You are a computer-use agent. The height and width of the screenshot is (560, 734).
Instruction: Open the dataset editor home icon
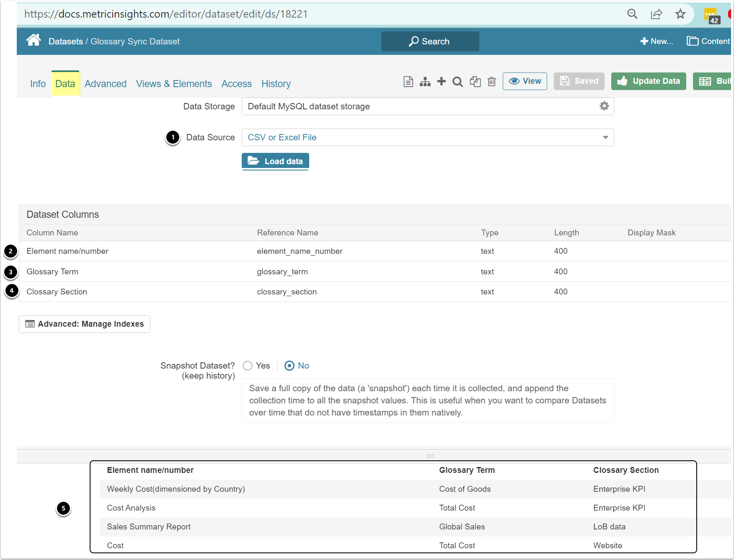[34, 40]
